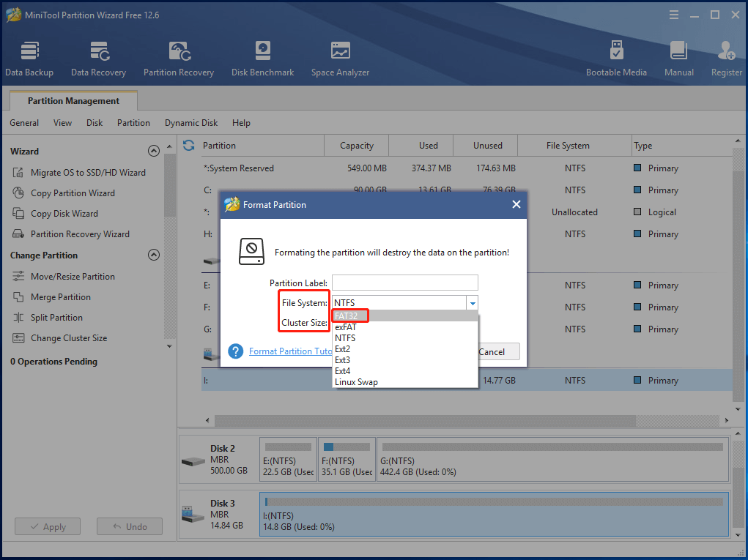Collapse the Wizard section
This screenshot has height=560, width=748.
pos(154,150)
